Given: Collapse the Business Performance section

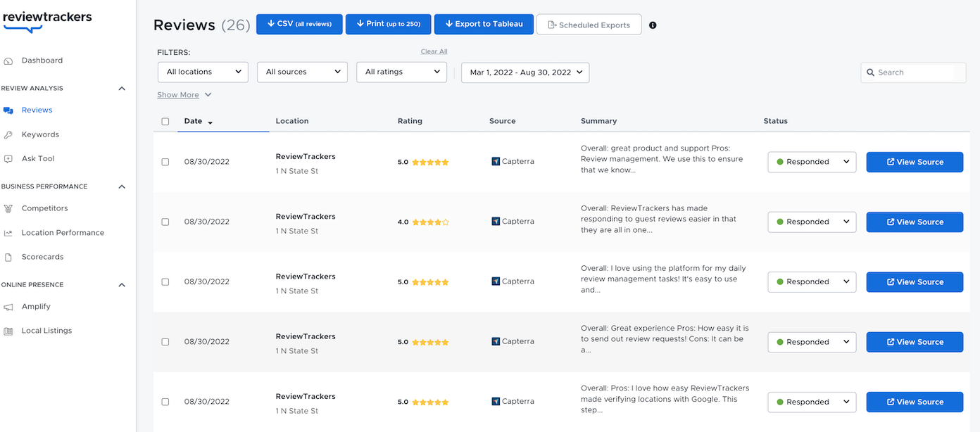Looking at the screenshot, I should click(x=122, y=187).
